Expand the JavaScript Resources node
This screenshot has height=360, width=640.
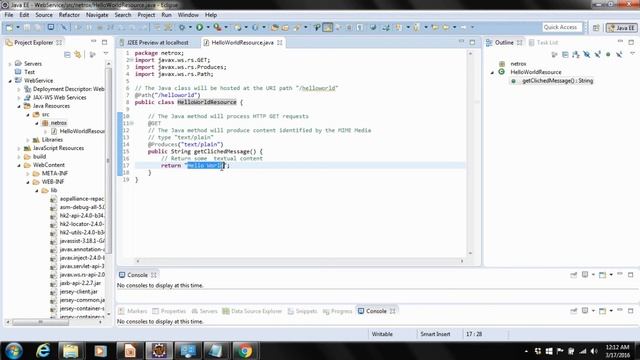[x=19, y=148]
